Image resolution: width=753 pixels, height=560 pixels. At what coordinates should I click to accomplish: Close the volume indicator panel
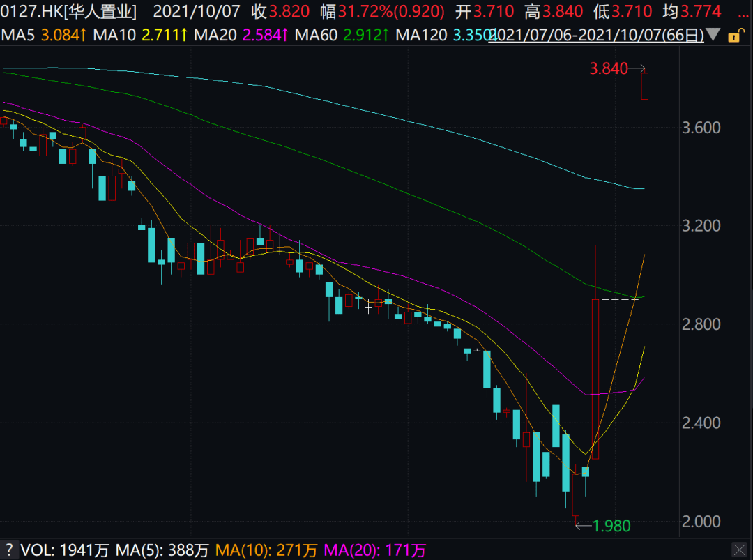(738, 550)
